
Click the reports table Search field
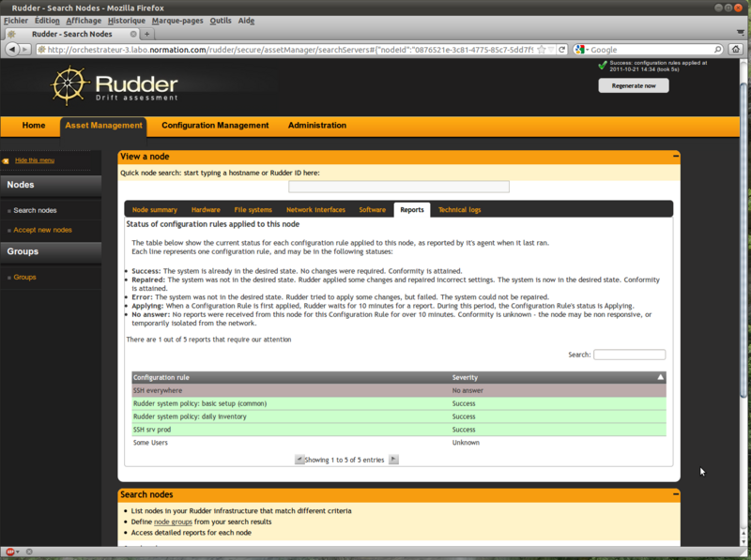[x=629, y=355]
